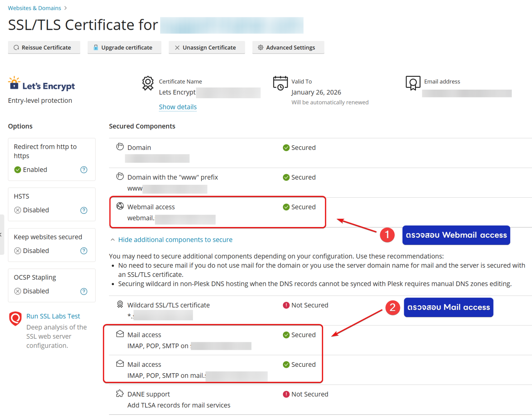The width and height of the screenshot is (532, 417).
Task: Open the Run SSL Labs Test link
Action: tap(53, 316)
